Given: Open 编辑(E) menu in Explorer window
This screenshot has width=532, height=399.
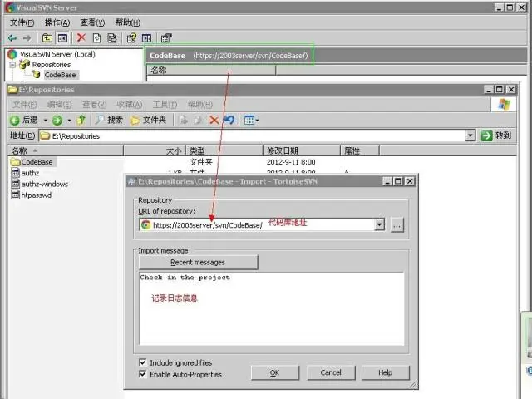Looking at the screenshot, I should pos(59,105).
